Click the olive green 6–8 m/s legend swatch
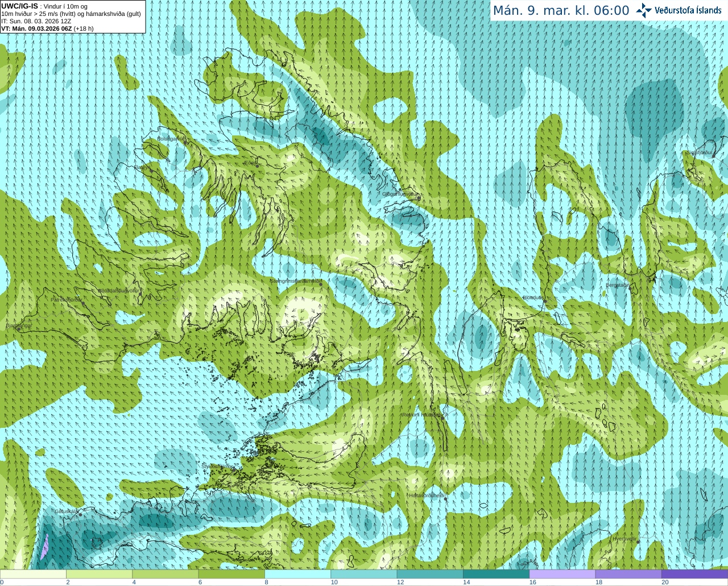 (x=231, y=574)
